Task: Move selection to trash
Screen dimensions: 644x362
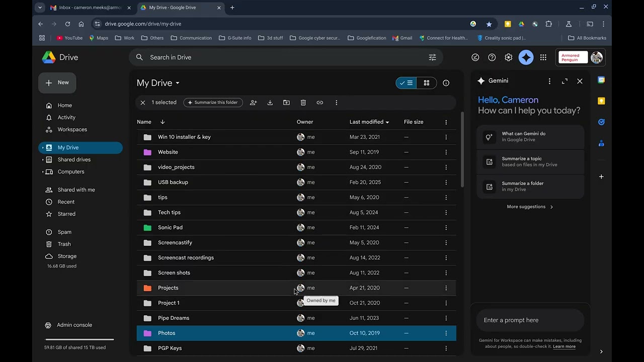Action: [303, 103]
